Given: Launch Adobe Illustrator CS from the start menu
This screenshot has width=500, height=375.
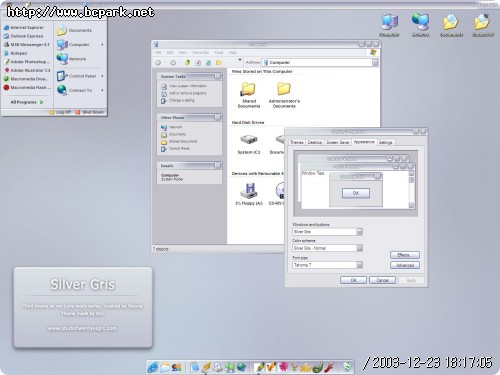Looking at the screenshot, I should coord(27,70).
